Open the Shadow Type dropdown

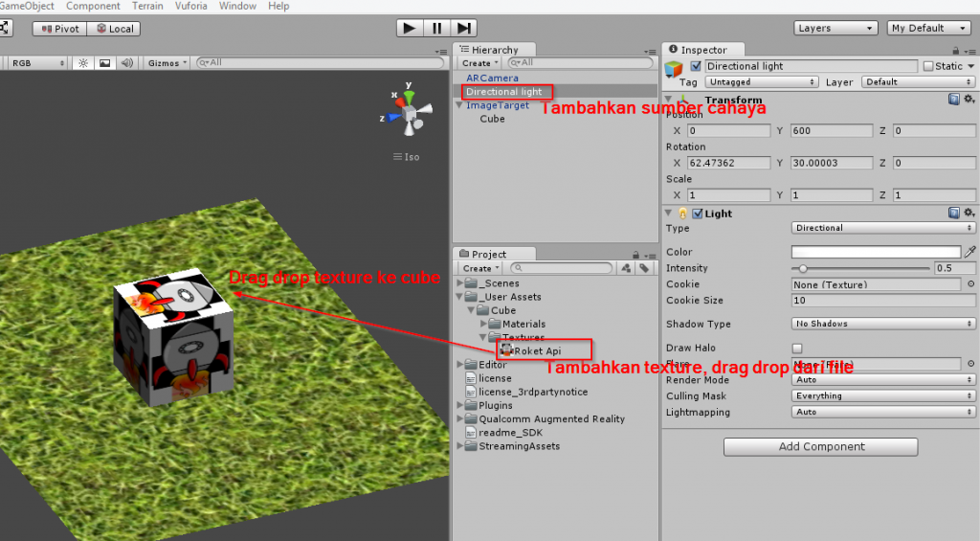pyautogui.click(x=883, y=324)
